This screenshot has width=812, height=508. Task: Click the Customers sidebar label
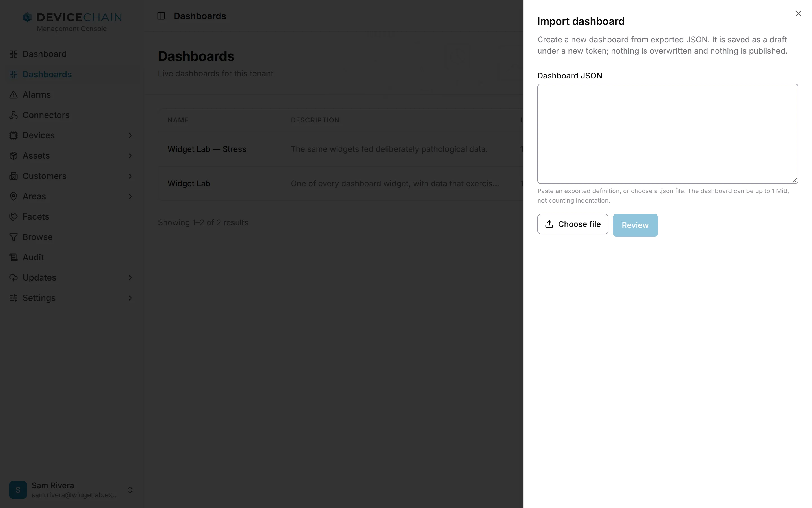(44, 176)
